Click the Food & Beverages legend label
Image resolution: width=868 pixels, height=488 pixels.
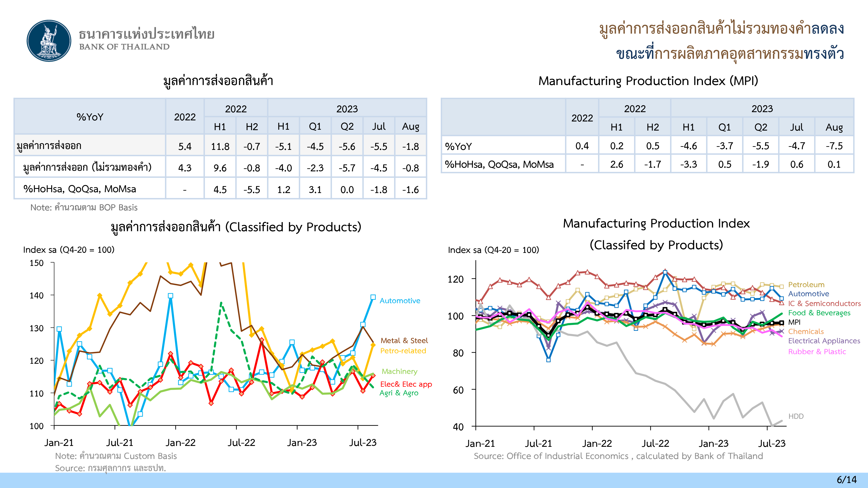coord(819,313)
